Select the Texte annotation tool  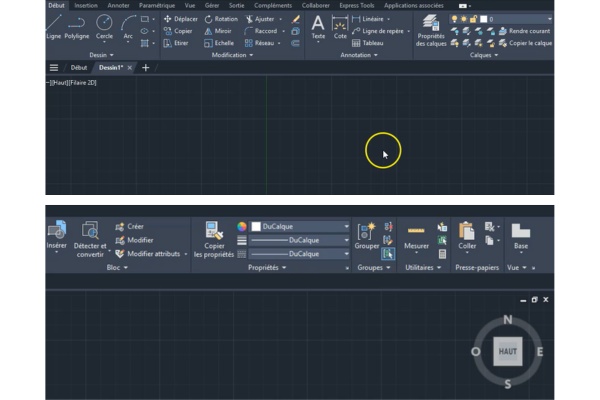[318, 27]
